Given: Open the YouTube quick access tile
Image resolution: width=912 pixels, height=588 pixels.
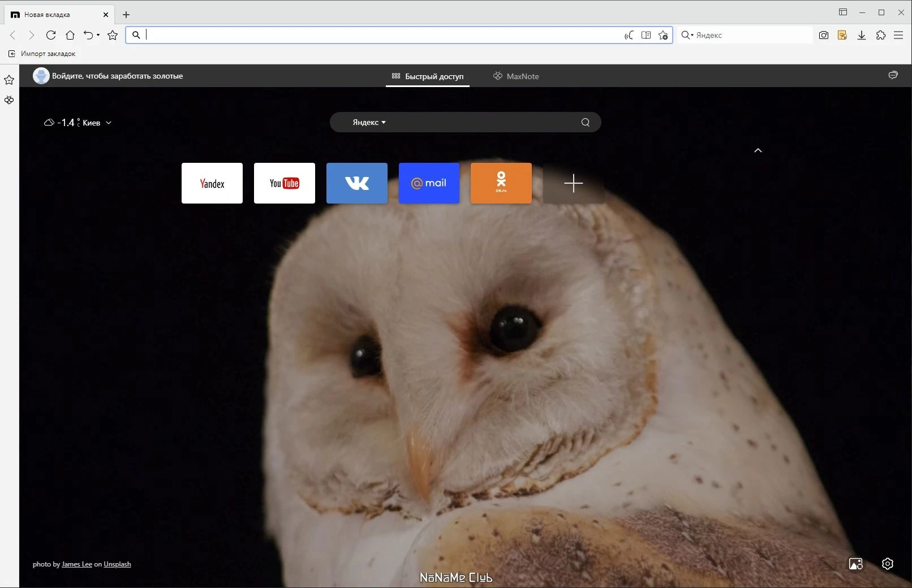Looking at the screenshot, I should (x=285, y=183).
